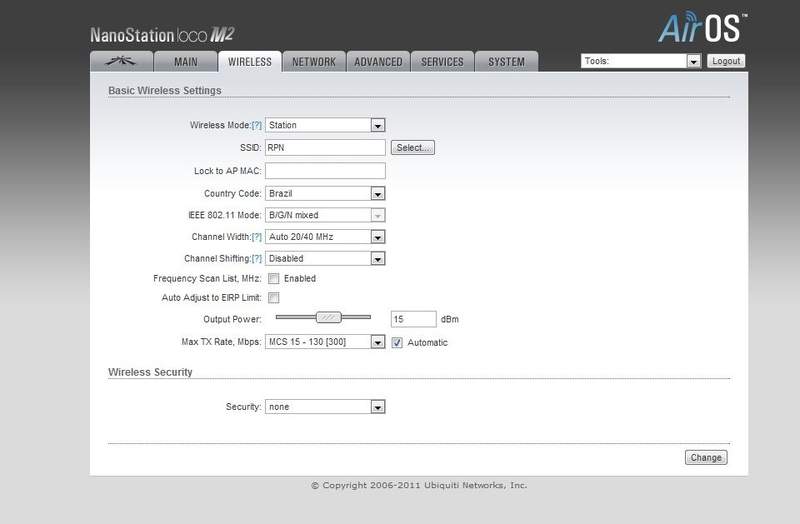Open the Tools dropdown
This screenshot has width=800, height=524.
pos(640,61)
